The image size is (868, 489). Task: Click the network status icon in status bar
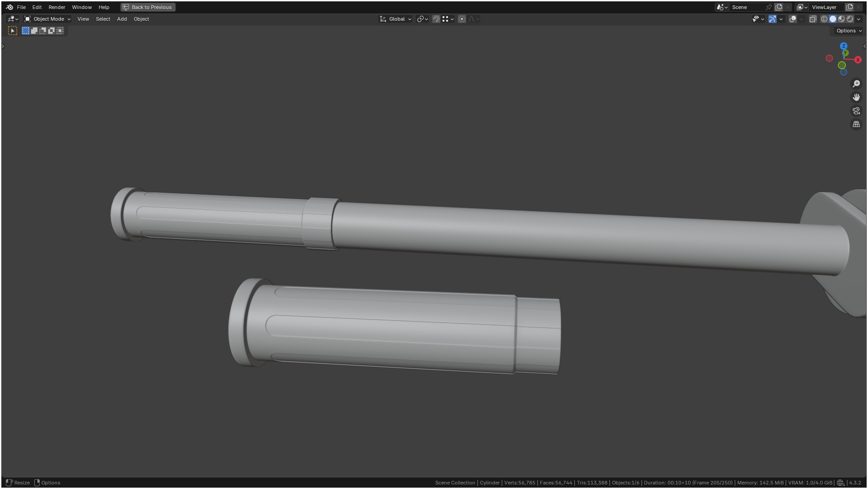coord(841,483)
